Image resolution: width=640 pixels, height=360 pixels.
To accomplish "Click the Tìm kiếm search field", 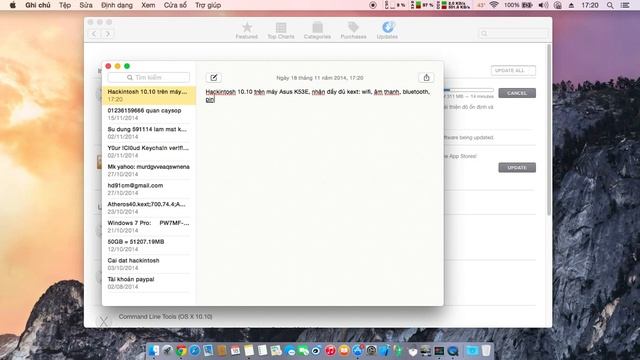I will tap(149, 77).
